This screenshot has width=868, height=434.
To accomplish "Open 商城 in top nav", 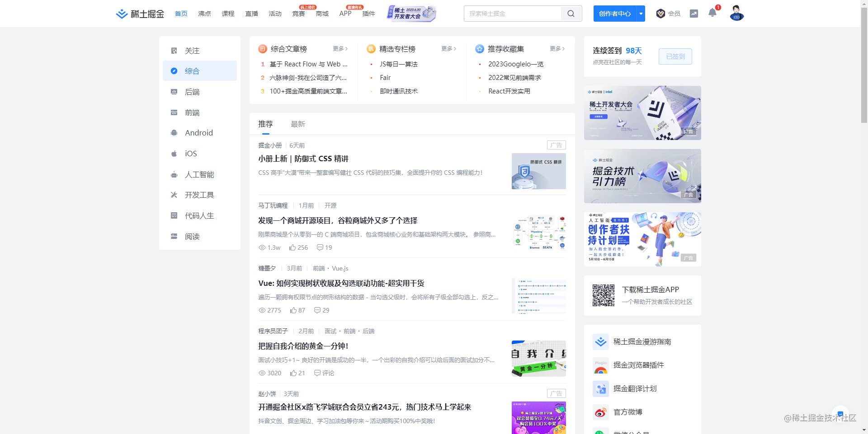I will pyautogui.click(x=322, y=14).
